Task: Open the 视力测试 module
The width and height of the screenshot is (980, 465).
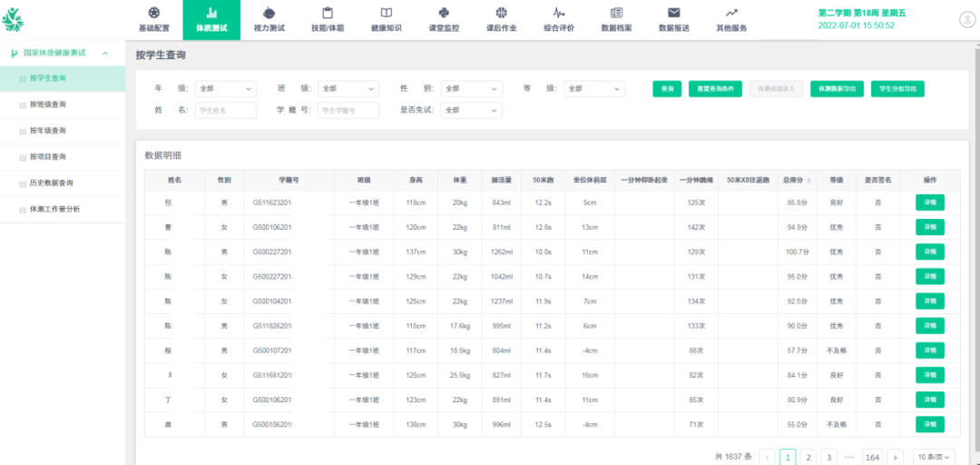Action: [x=269, y=20]
